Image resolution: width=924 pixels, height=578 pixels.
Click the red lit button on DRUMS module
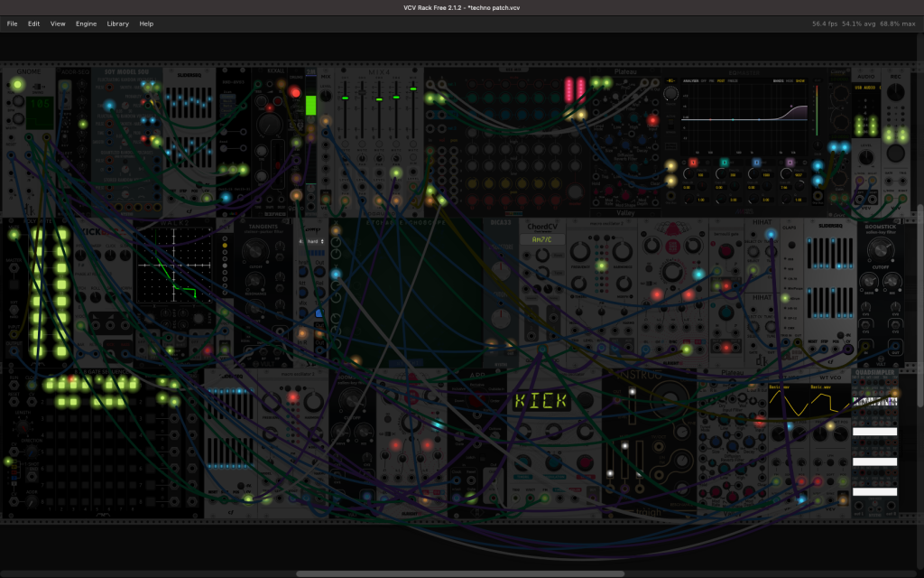[x=295, y=93]
